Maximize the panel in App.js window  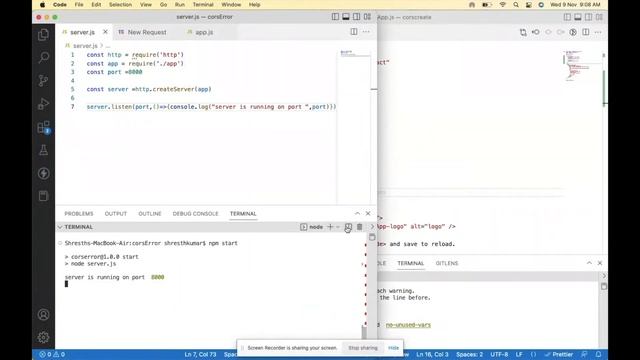coord(589,263)
